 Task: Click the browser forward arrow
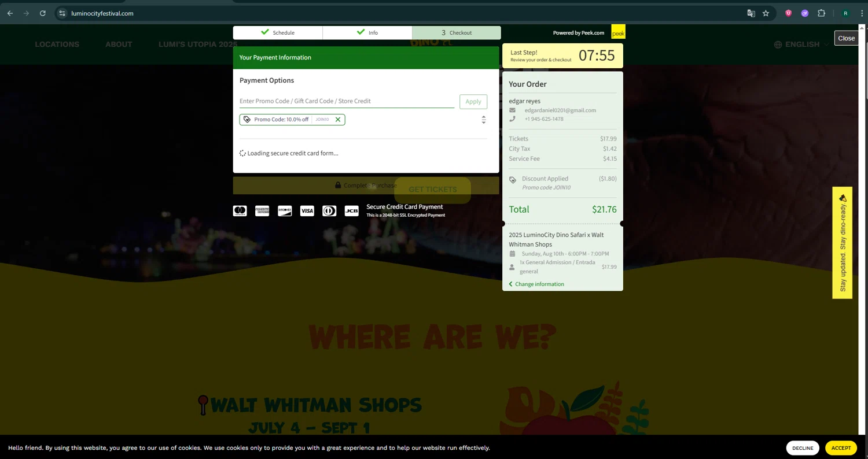tap(26, 13)
